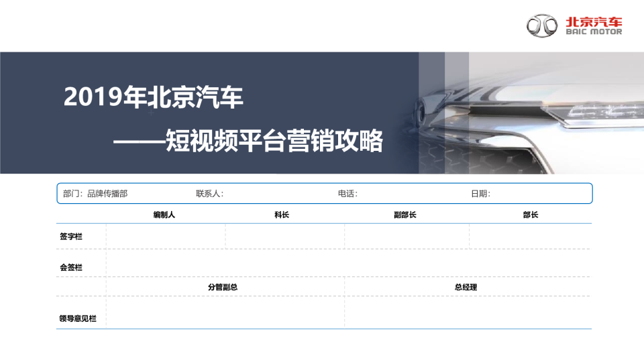Select the 总经理 header
This screenshot has height=362, width=644.
pos(466,287)
